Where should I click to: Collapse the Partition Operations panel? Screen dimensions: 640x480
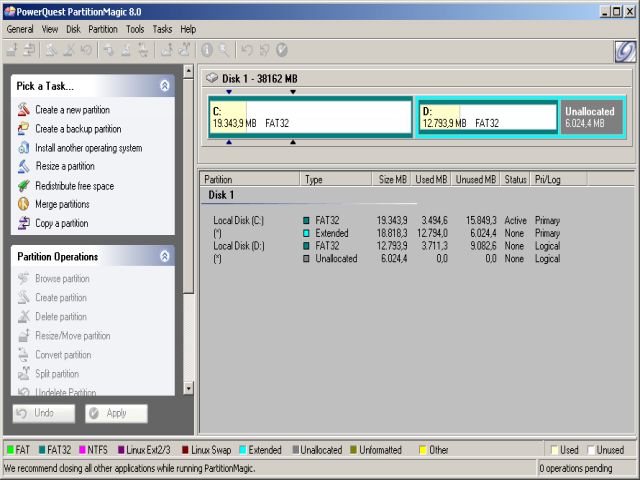tap(164, 256)
